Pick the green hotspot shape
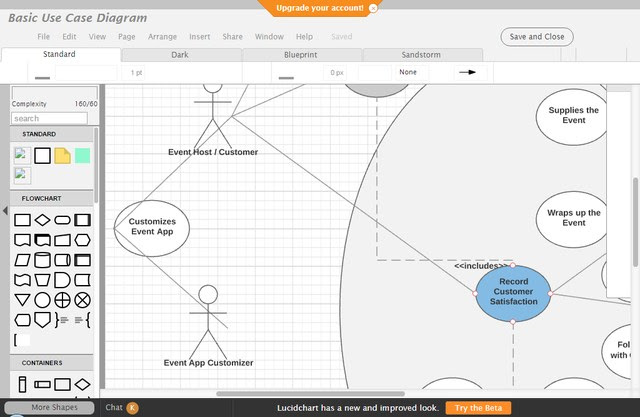 [x=82, y=156]
